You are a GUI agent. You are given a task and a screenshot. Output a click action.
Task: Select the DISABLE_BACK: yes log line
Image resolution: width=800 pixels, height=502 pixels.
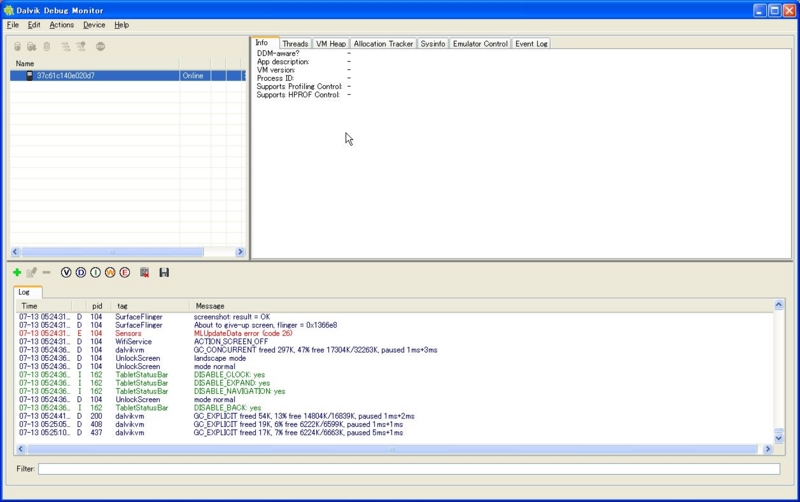pos(395,408)
